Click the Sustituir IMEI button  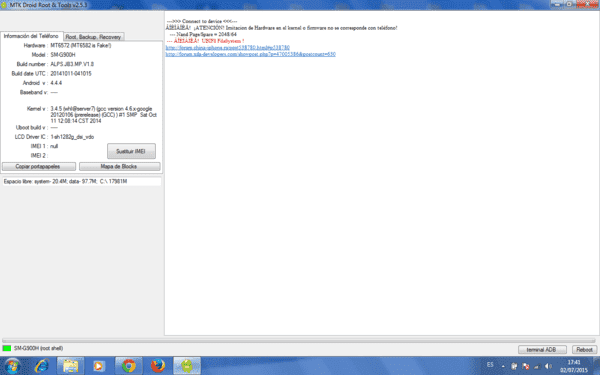tap(131, 151)
